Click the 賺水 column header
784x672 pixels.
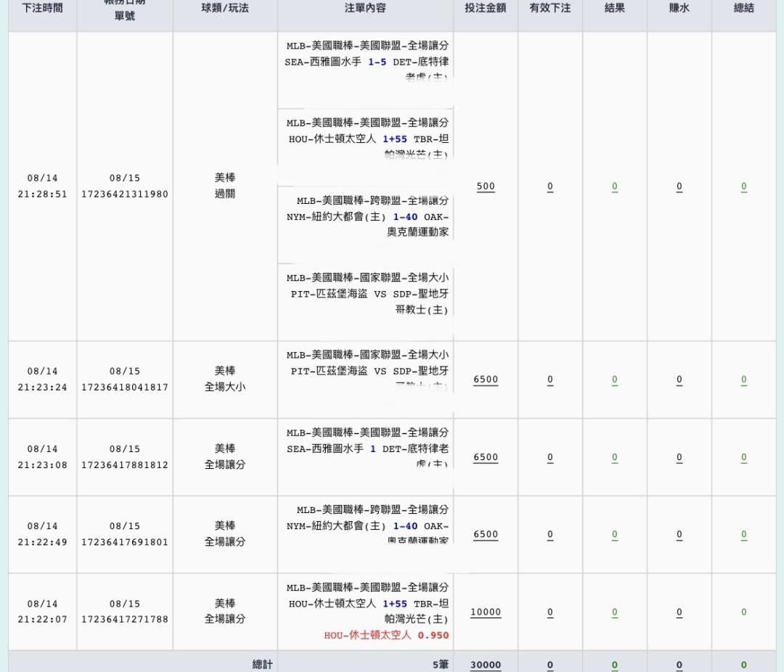pos(679,8)
